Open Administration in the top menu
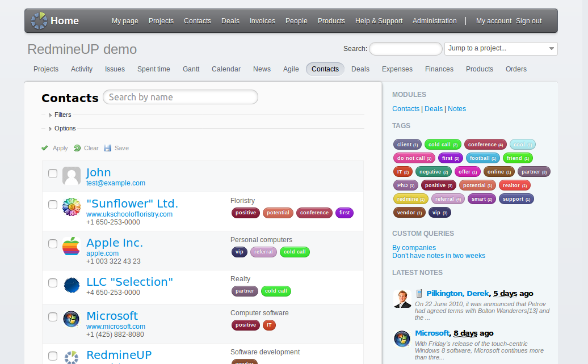This screenshot has width=588, height=364. 434,21
